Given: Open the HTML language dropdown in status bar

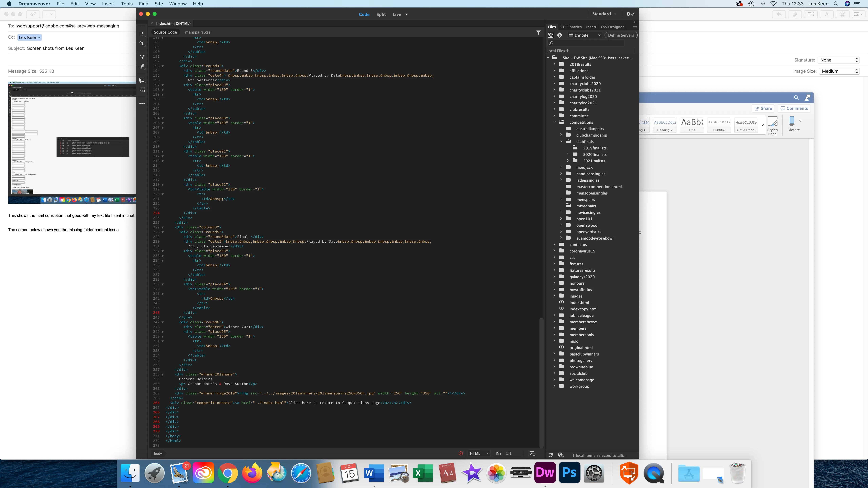Looking at the screenshot, I should click(x=479, y=453).
